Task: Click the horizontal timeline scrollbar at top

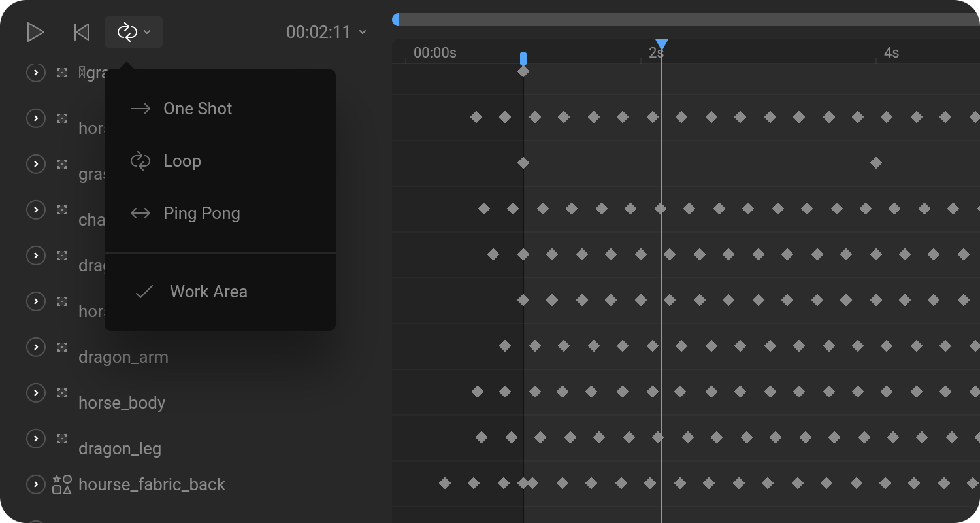Action: point(686,20)
